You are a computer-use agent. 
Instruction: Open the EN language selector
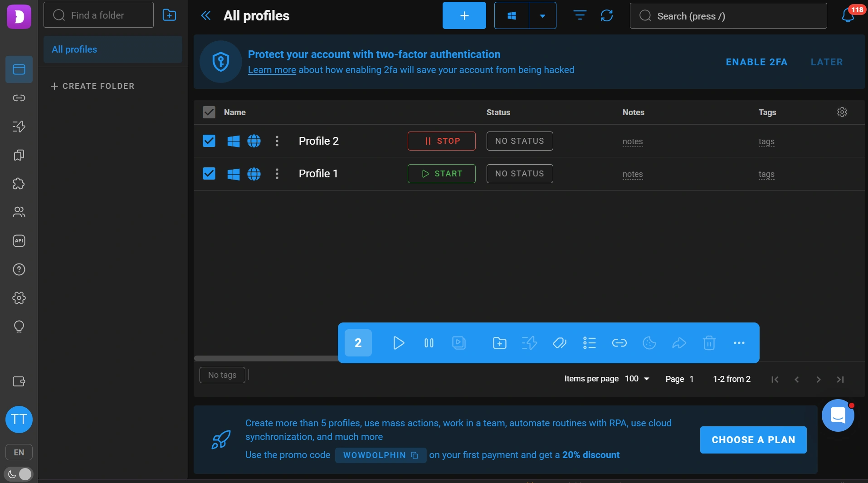coord(19,452)
